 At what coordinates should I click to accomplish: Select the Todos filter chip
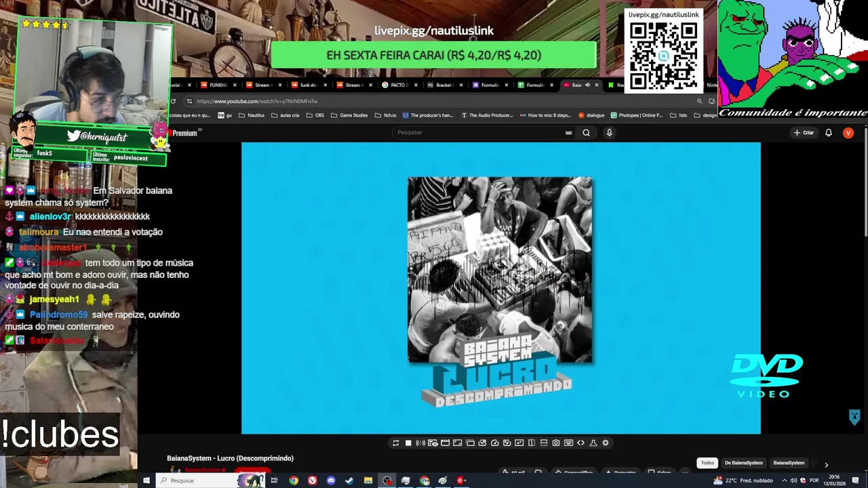click(707, 463)
